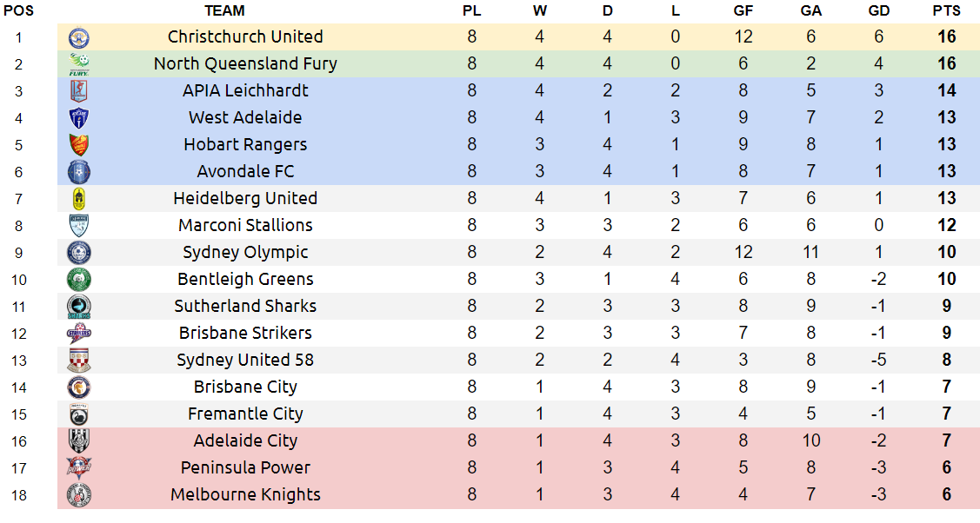
Task: Click the Fremantle City team name
Action: 245,414
